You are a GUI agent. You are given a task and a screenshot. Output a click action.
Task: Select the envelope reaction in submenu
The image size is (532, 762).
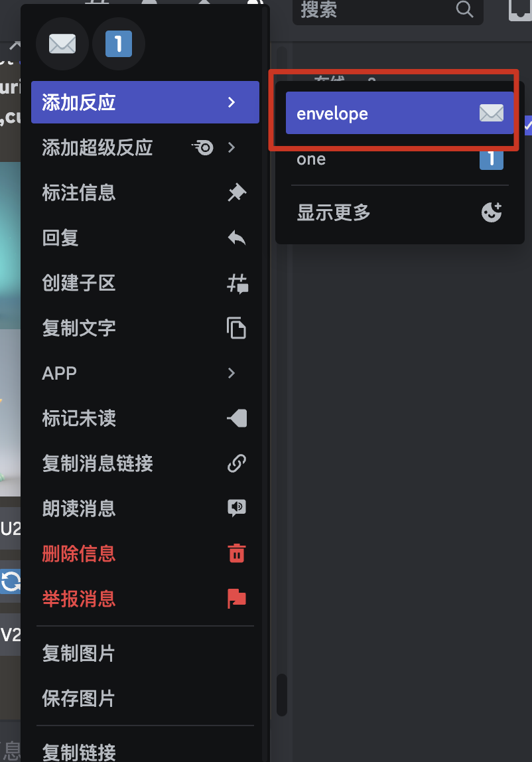[x=399, y=113]
